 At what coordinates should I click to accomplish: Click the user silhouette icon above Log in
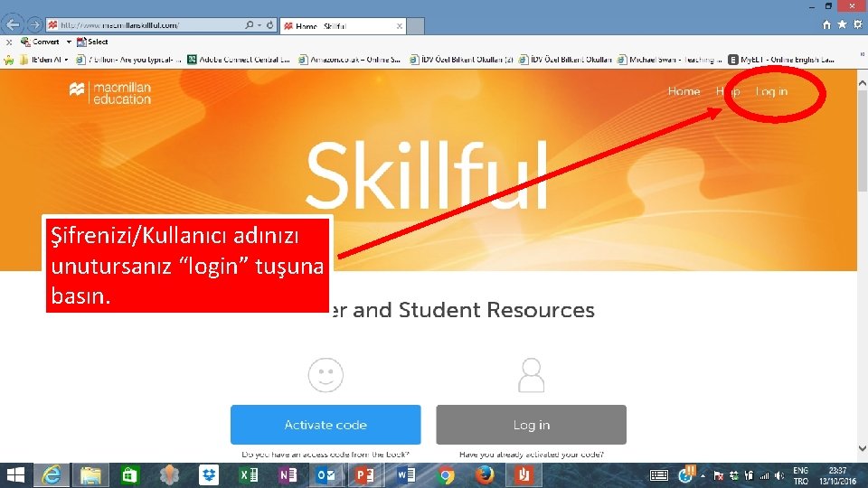tap(531, 374)
